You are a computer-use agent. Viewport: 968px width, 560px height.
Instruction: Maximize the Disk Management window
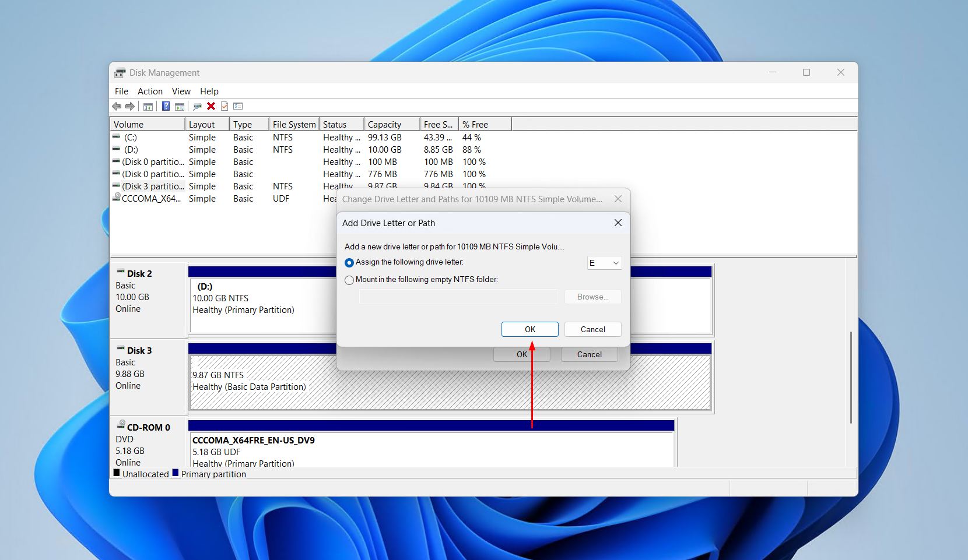[x=806, y=72]
